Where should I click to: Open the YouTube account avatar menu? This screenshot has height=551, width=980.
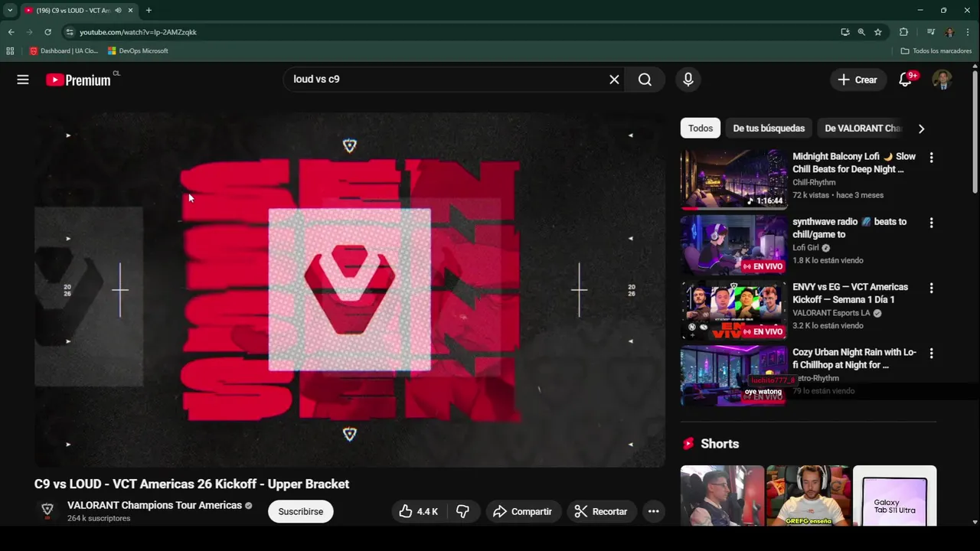point(942,80)
